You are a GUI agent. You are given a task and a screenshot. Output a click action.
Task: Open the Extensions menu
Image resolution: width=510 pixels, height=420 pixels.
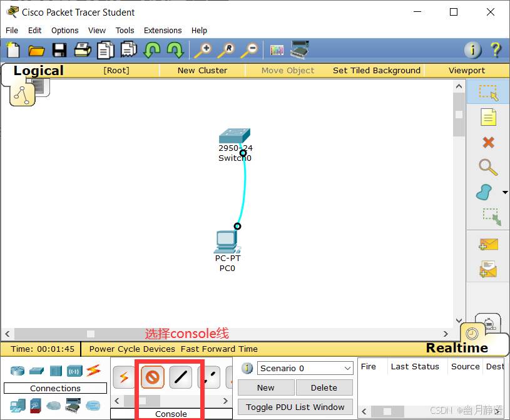click(163, 31)
